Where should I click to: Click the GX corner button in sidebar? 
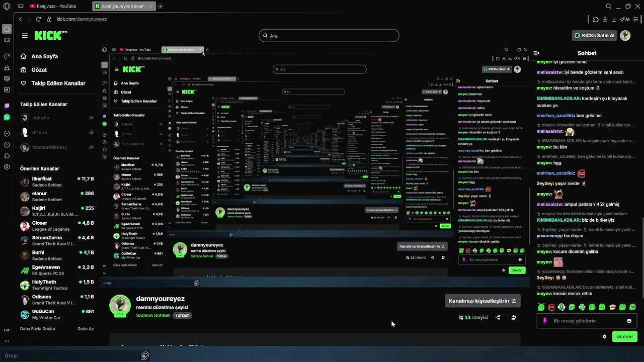(x=7, y=330)
